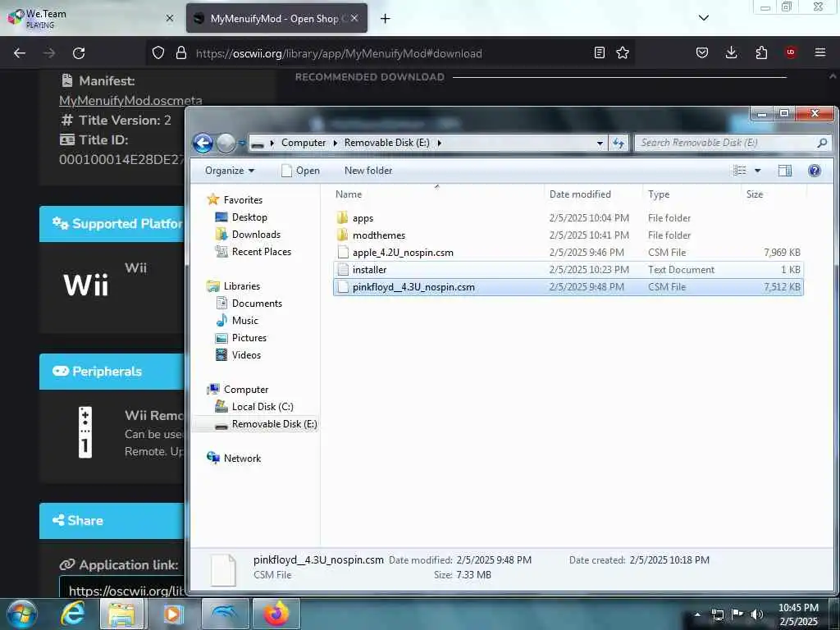The image size is (840, 630).
Task: Open MyMenuifyMod.oscmeta manifest link
Action: pos(130,101)
